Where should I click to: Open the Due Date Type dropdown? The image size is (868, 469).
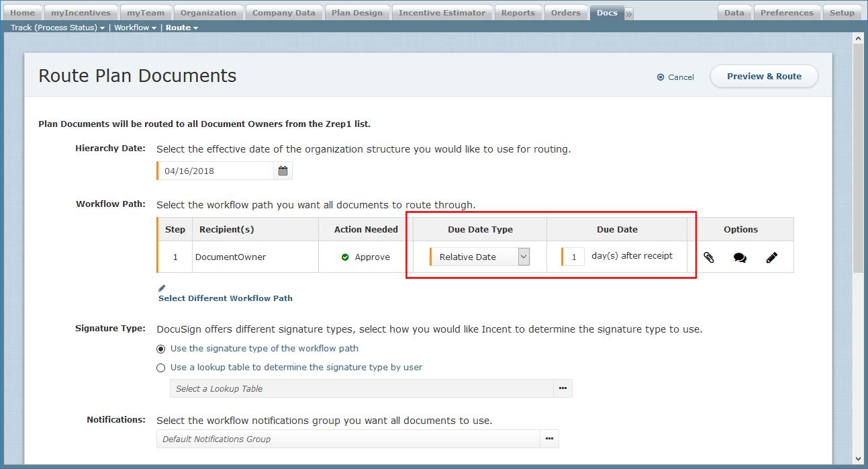coord(480,257)
